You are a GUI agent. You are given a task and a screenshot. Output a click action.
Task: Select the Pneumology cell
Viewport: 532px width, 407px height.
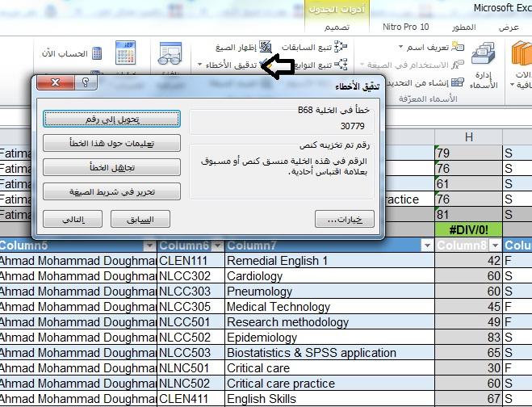329,292
